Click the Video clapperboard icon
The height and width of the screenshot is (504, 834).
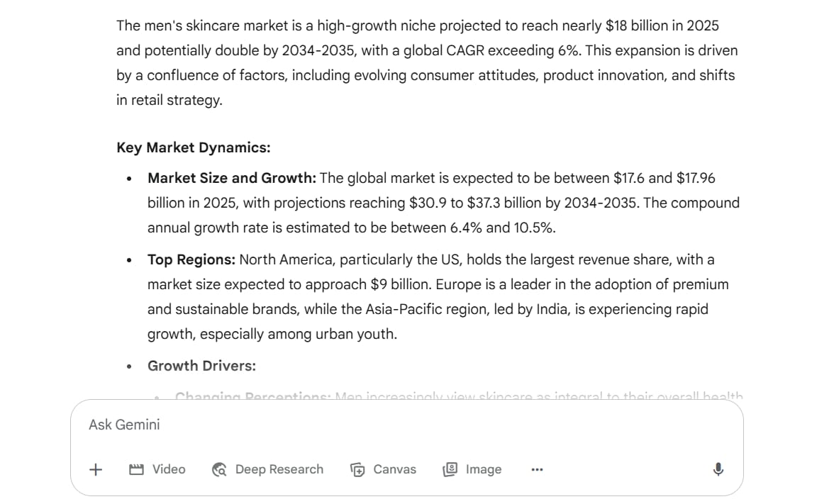(x=136, y=469)
